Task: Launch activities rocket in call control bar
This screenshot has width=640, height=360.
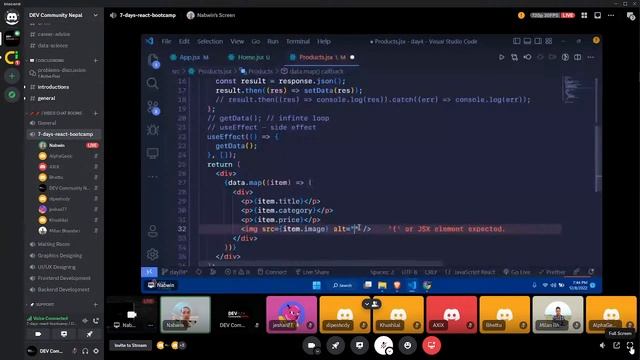Action: pos(336,345)
